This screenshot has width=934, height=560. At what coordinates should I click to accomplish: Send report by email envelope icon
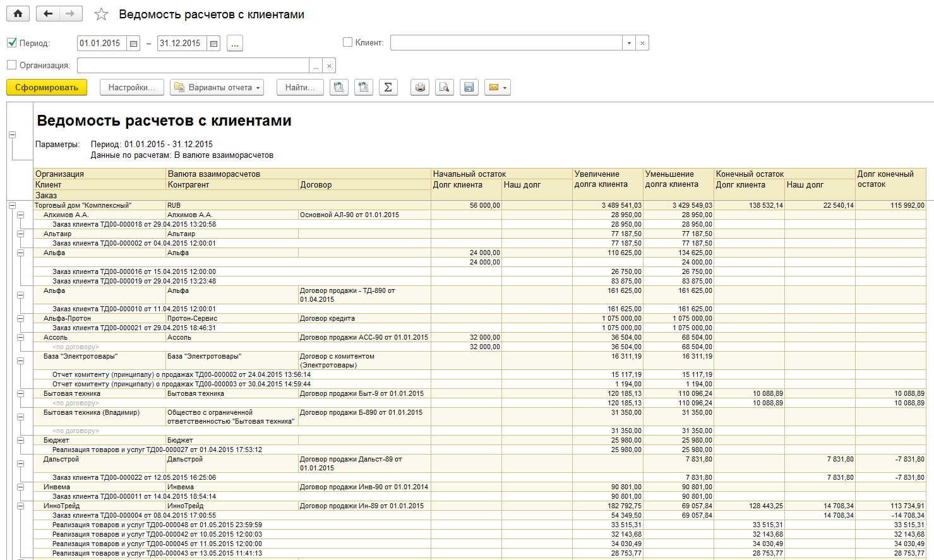pyautogui.click(x=494, y=87)
